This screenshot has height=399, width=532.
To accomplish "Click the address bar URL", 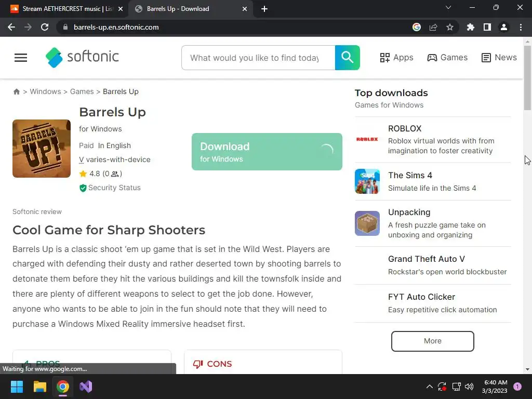I will point(116,27).
